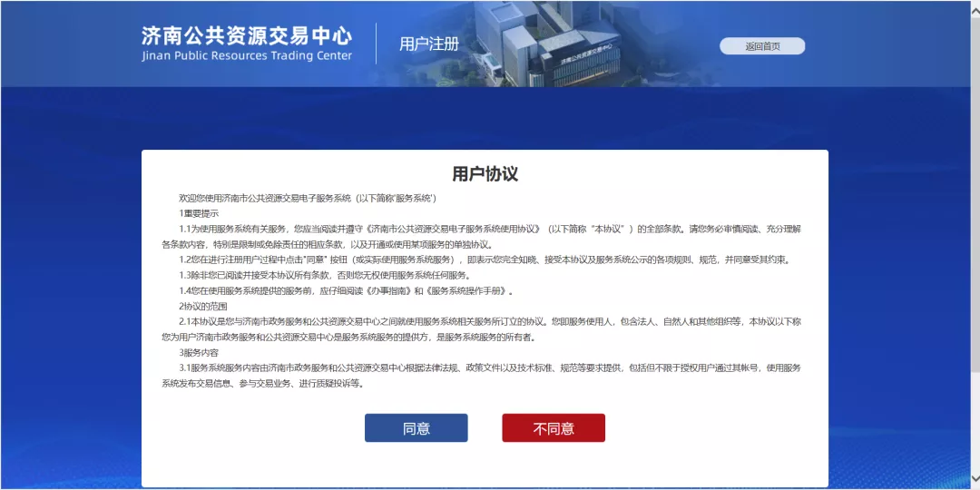Click the blue 同意 agree button
980x490 pixels.
(416, 428)
